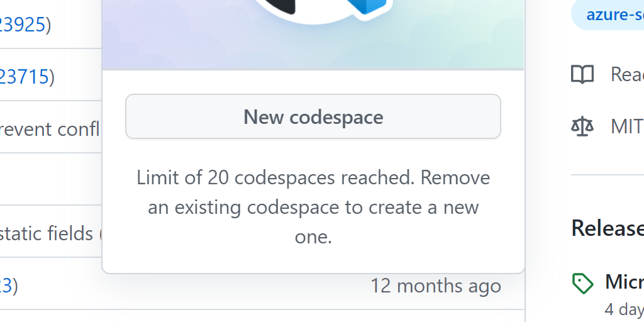Open pull request link ending 23715
The width and height of the screenshot is (644, 322).
point(25,77)
